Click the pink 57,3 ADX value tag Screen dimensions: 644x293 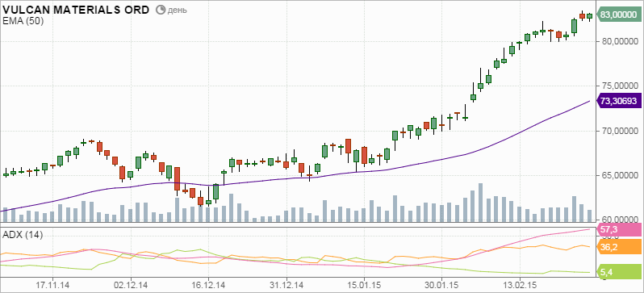click(x=619, y=230)
